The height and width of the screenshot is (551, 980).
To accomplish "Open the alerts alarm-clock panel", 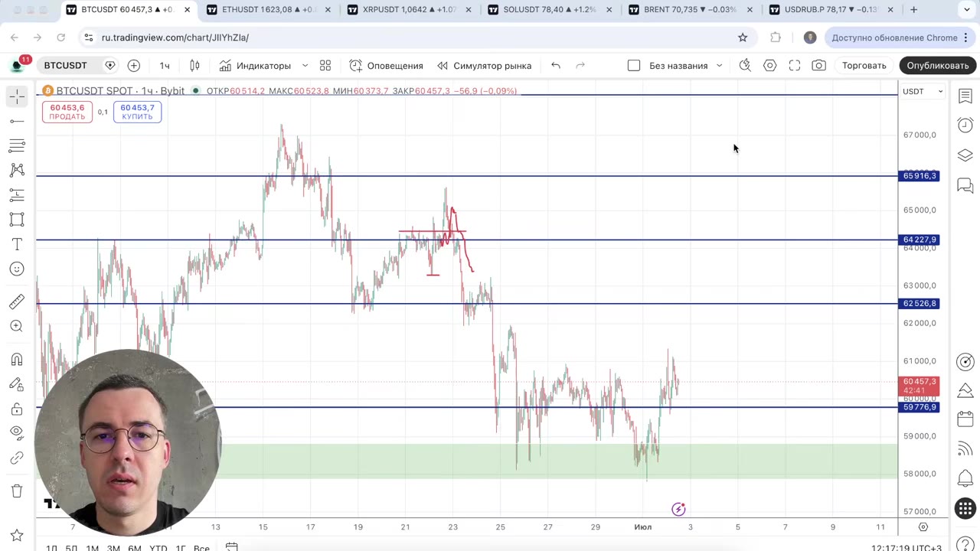I will 965,125.
